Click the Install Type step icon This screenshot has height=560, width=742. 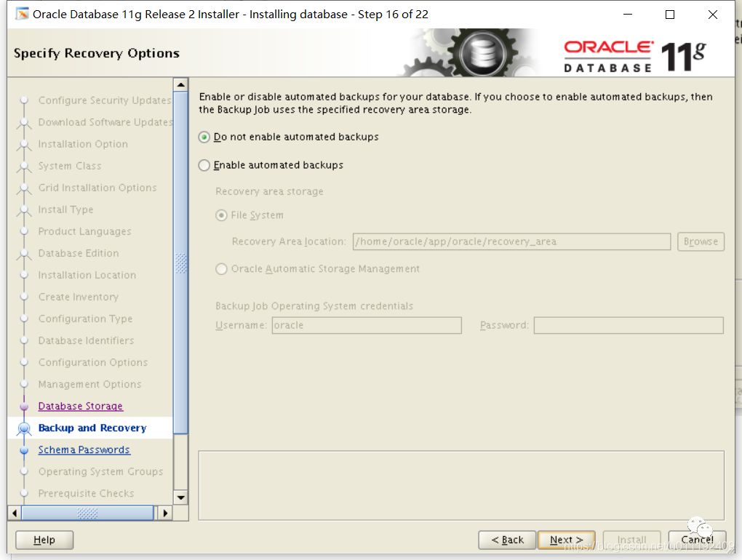24,209
